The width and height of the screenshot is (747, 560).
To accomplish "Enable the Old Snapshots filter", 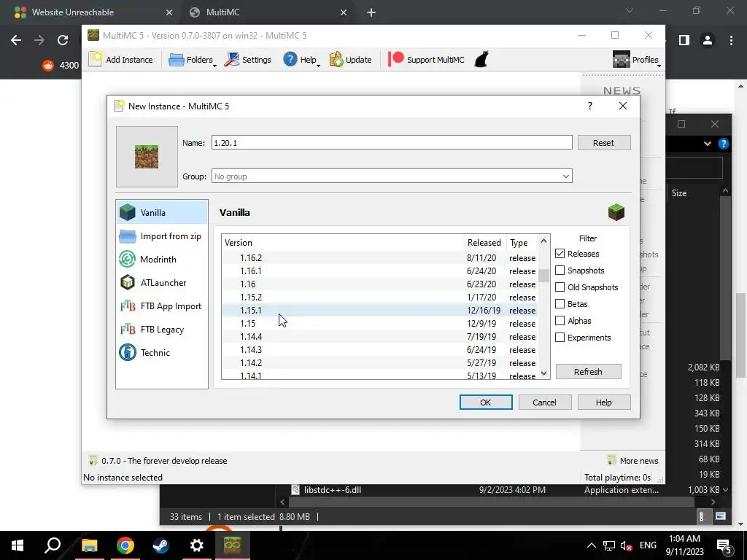I will [560, 287].
